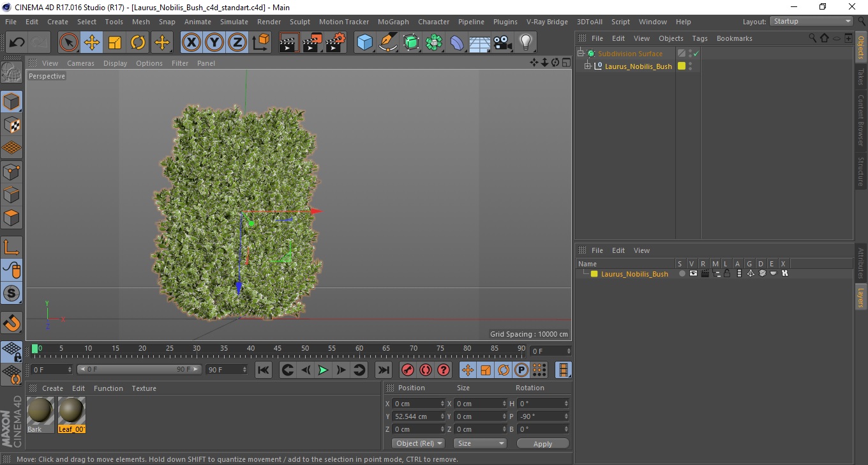Select the Leaf material thumbnail
Viewport: 868px width, 465px height.
click(71, 411)
